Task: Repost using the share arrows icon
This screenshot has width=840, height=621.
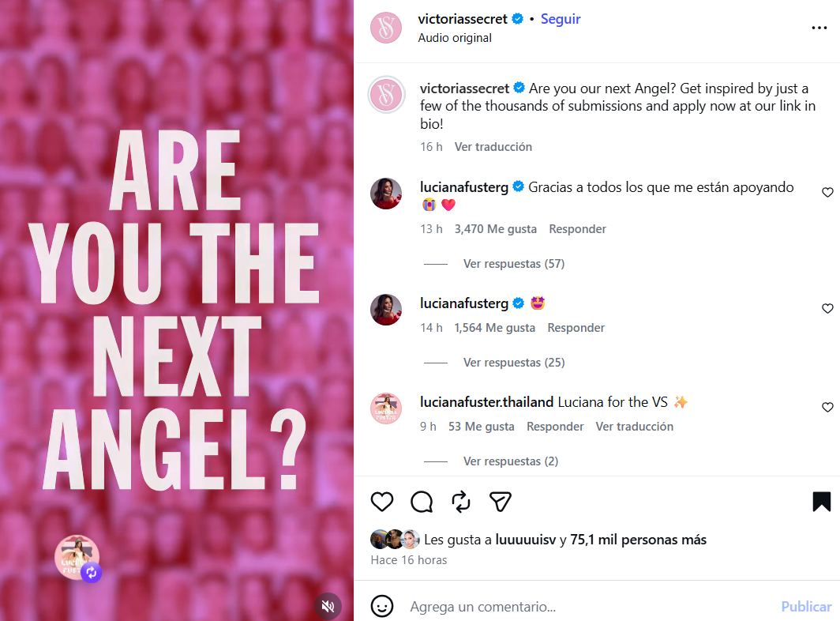Action: tap(461, 502)
